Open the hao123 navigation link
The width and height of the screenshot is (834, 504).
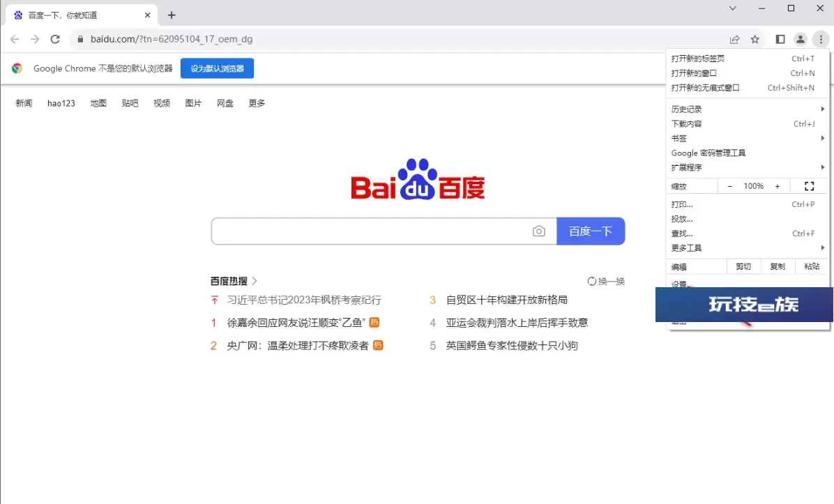(61, 103)
